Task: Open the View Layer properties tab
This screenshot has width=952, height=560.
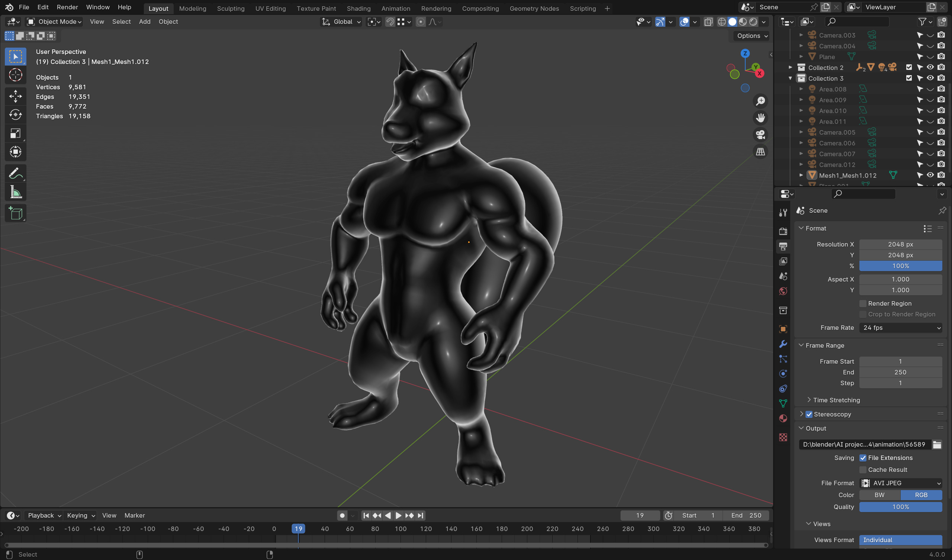Action: click(x=783, y=261)
